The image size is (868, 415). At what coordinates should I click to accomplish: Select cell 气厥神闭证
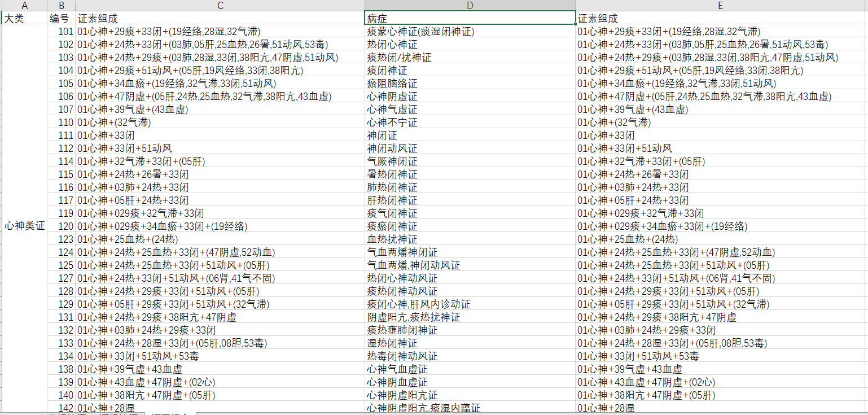point(470,161)
